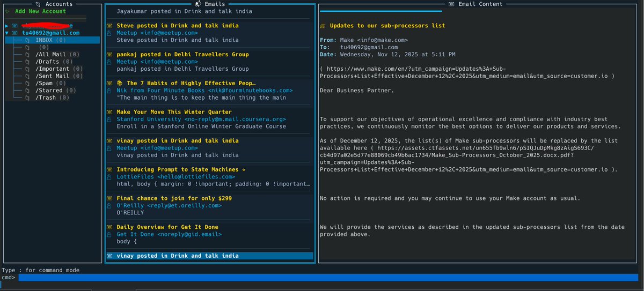
Task: Click the envelope icon of the Introducing Prompt email
Action: [109, 169]
